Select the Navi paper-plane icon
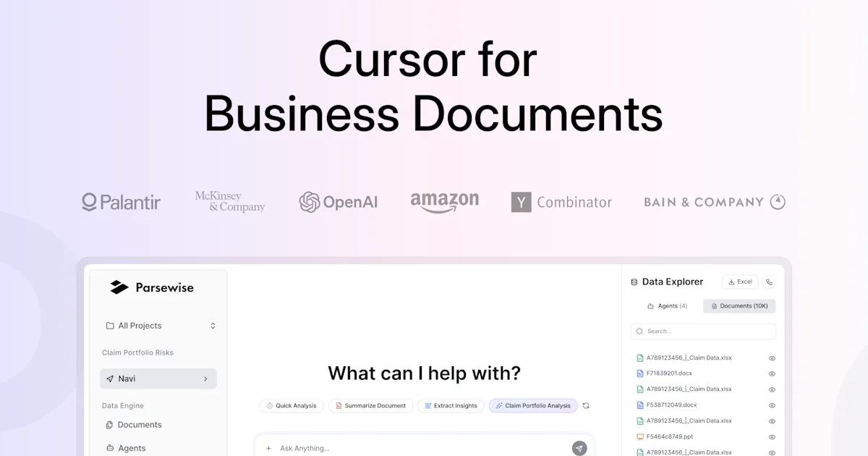868x456 pixels. point(110,379)
